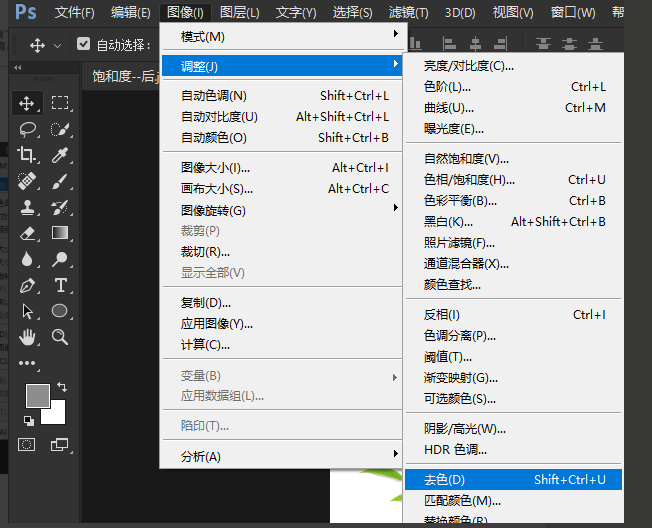Select the Eraser tool
The width and height of the screenshot is (652, 528).
[x=27, y=233]
